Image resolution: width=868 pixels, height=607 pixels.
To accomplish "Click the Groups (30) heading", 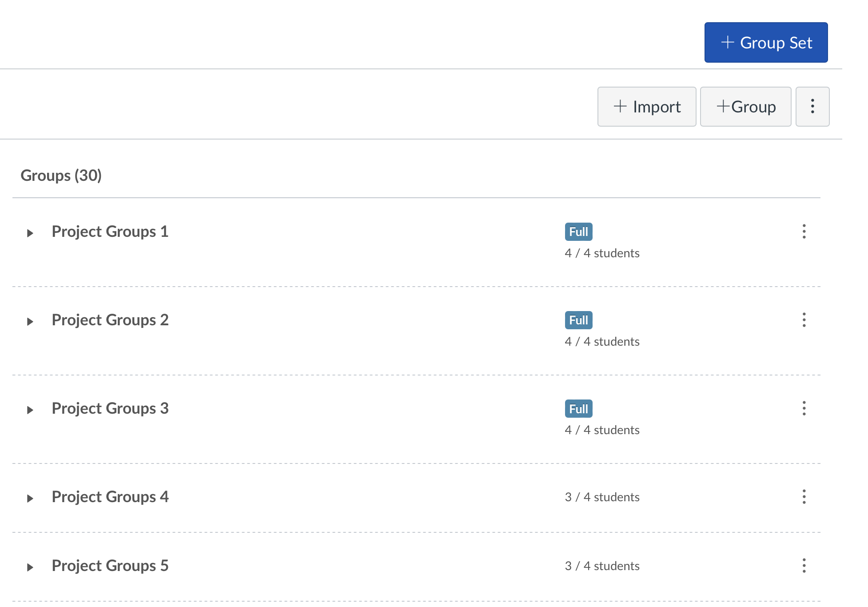I will (x=61, y=176).
